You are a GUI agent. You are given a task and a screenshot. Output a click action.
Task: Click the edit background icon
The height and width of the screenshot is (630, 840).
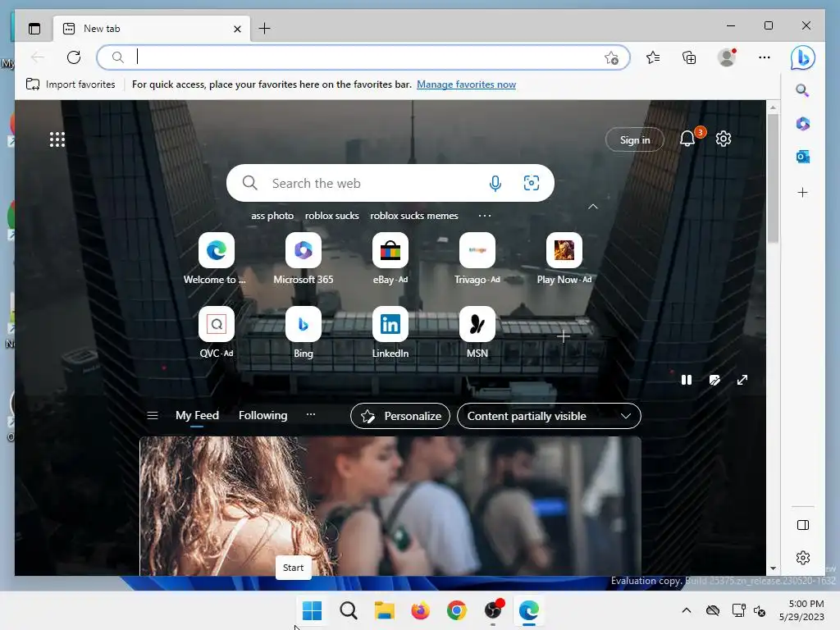pyautogui.click(x=714, y=380)
